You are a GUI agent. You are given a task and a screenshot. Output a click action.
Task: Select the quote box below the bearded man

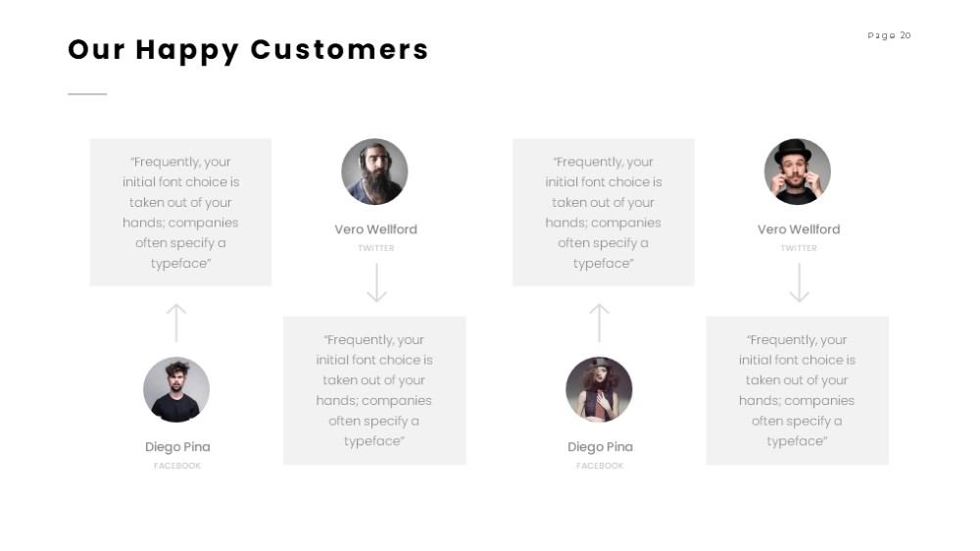pos(374,390)
